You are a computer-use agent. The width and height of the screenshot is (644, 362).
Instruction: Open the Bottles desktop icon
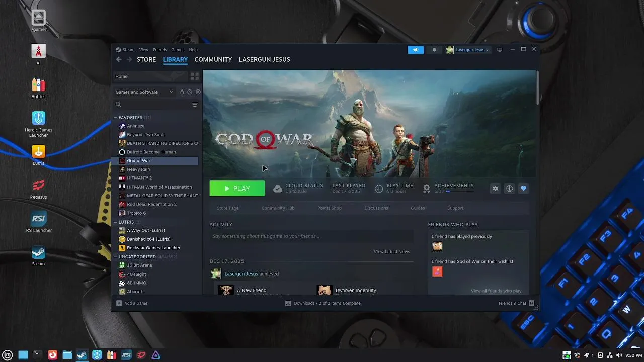(x=38, y=88)
